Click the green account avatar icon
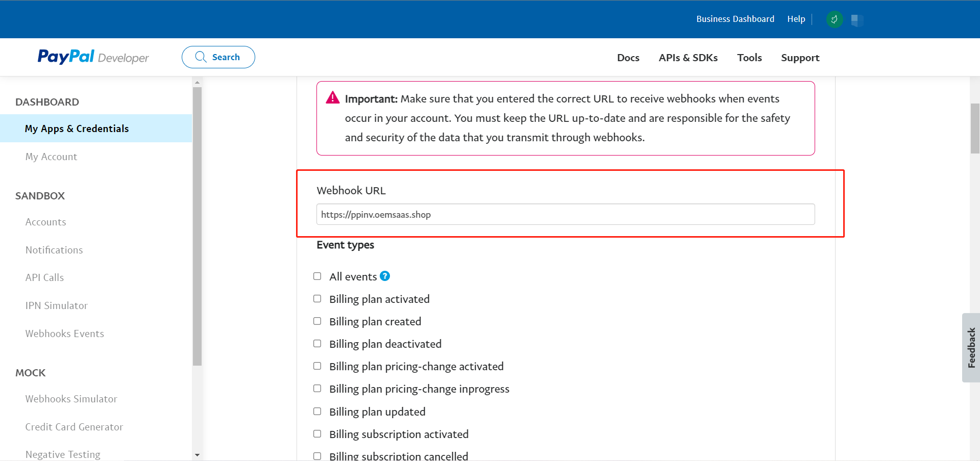 [x=835, y=19]
